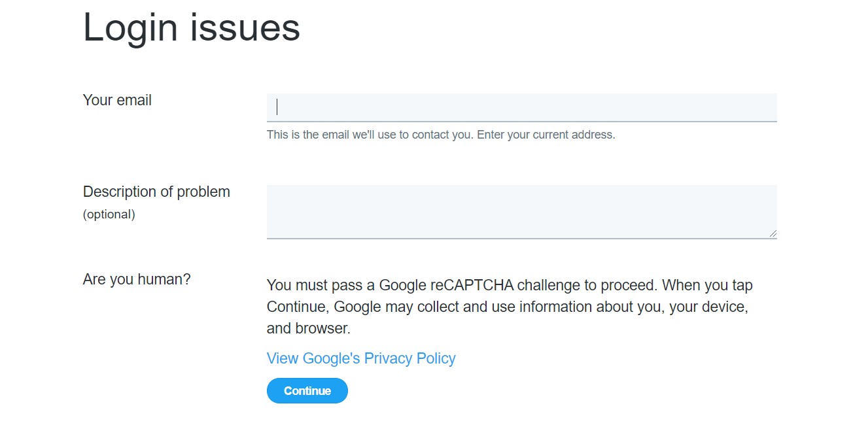The height and width of the screenshot is (425, 868).
Task: Grab the text area resize handle
Action: click(773, 233)
